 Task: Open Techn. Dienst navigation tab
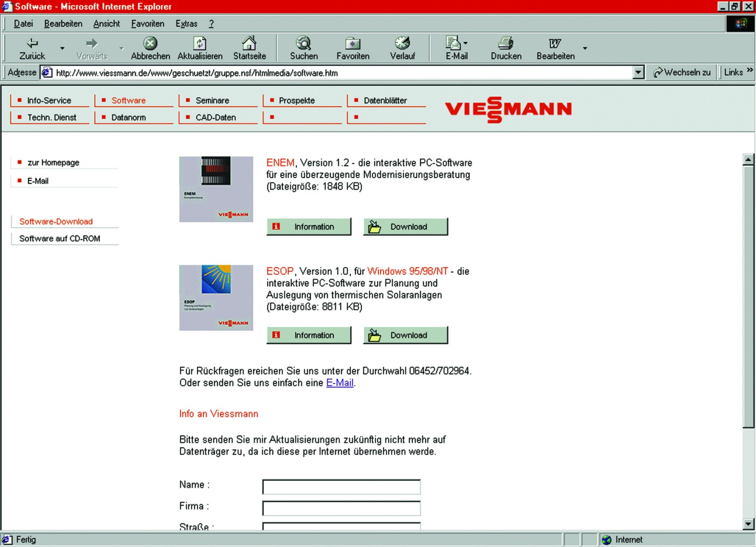coord(49,117)
